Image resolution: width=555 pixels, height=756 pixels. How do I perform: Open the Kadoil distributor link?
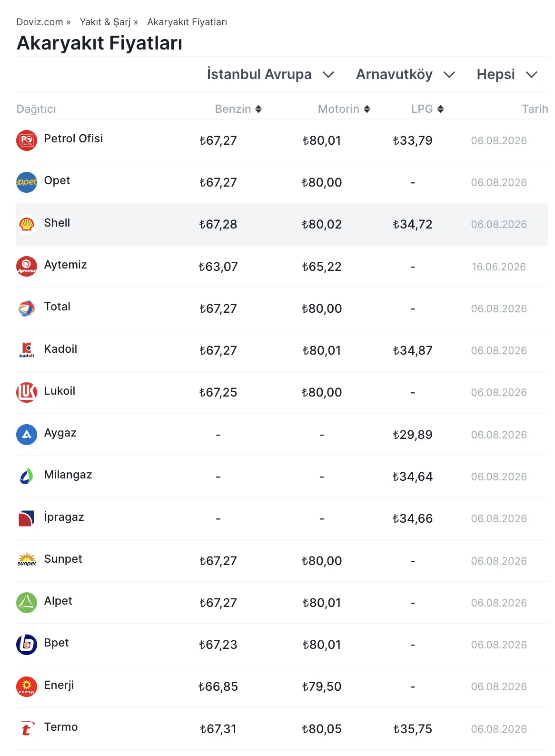(60, 349)
